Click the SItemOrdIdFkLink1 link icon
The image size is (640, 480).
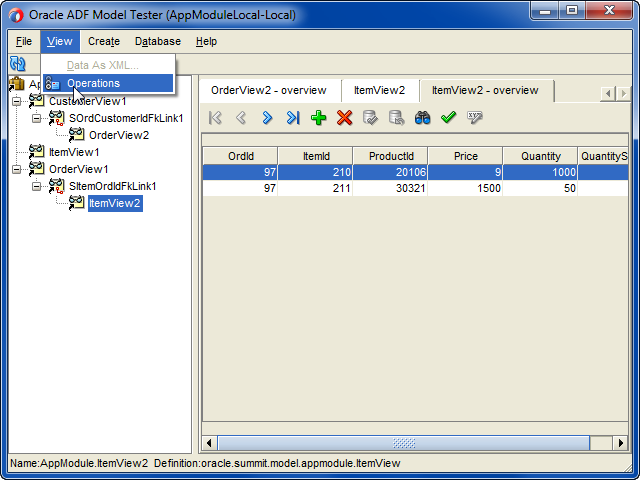(56, 186)
